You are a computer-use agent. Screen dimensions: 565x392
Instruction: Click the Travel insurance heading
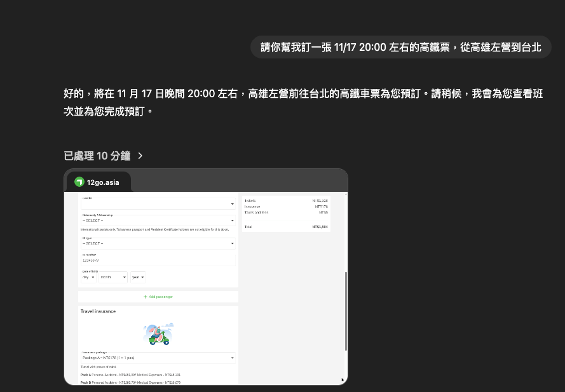(x=98, y=311)
